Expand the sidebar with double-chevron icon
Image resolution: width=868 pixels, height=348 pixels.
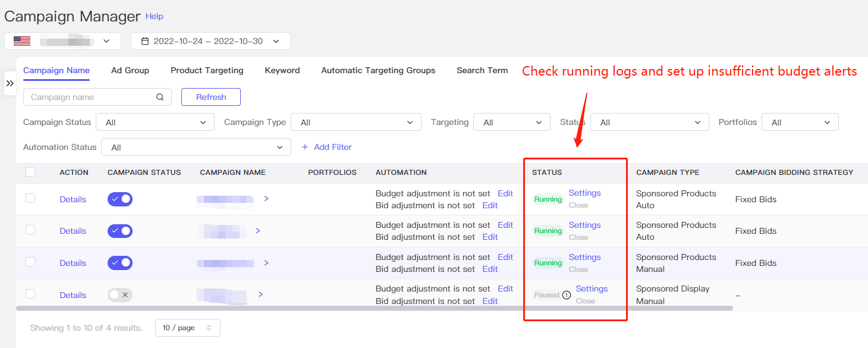click(x=10, y=84)
